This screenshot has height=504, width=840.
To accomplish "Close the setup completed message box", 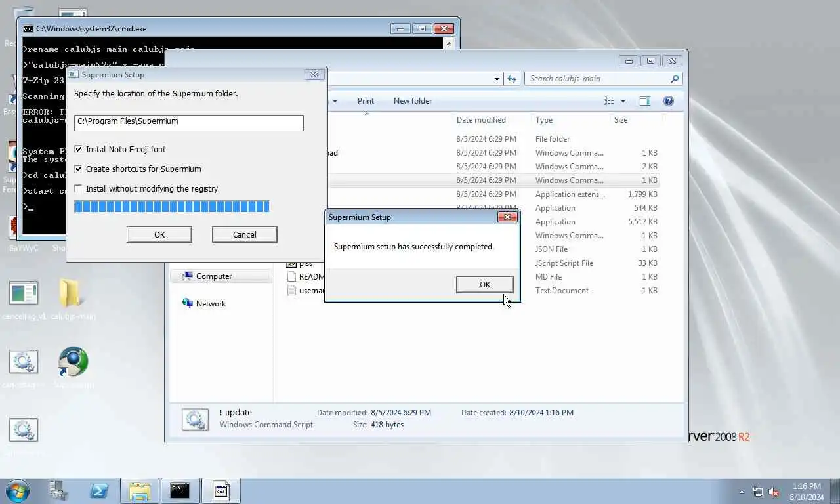I will 507,217.
